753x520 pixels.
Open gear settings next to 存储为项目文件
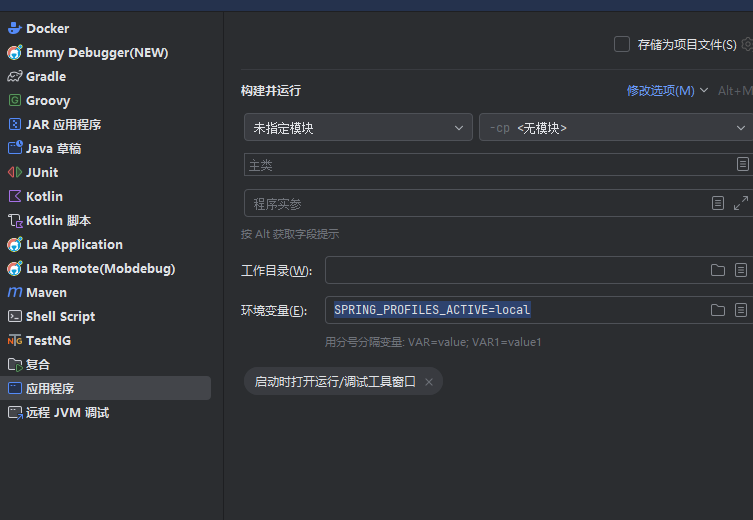(747, 44)
